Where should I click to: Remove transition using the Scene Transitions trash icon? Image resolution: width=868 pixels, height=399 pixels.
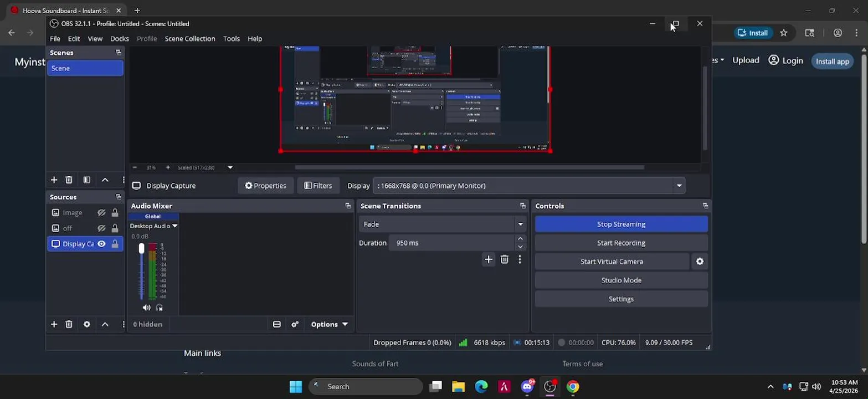click(504, 259)
